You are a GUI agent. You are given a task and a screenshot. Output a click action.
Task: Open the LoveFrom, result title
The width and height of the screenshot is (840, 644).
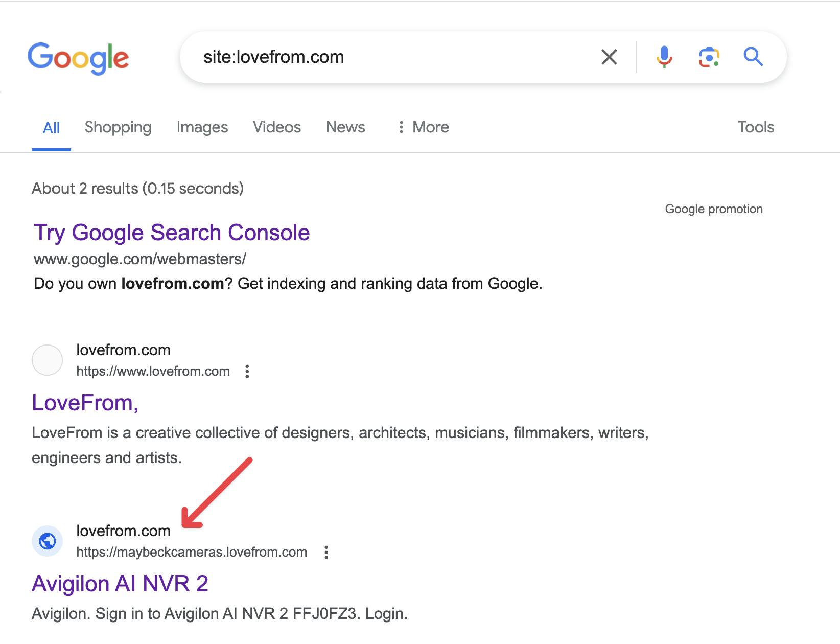click(x=85, y=403)
